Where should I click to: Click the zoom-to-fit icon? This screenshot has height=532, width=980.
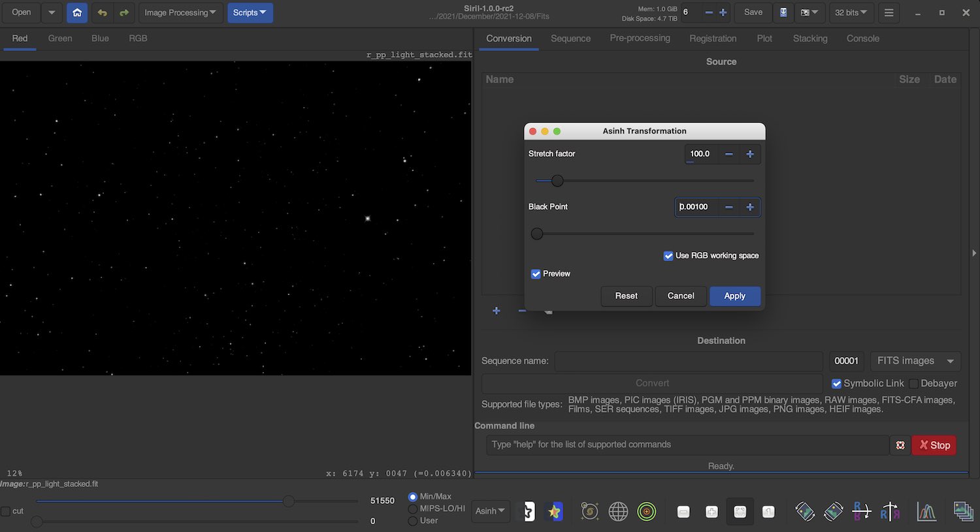[x=740, y=512]
